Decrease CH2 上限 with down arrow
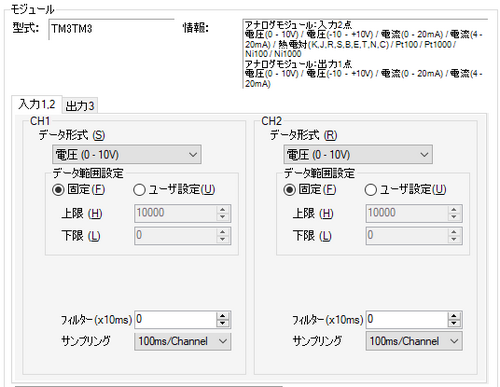The height and width of the screenshot is (387, 500). (x=454, y=217)
